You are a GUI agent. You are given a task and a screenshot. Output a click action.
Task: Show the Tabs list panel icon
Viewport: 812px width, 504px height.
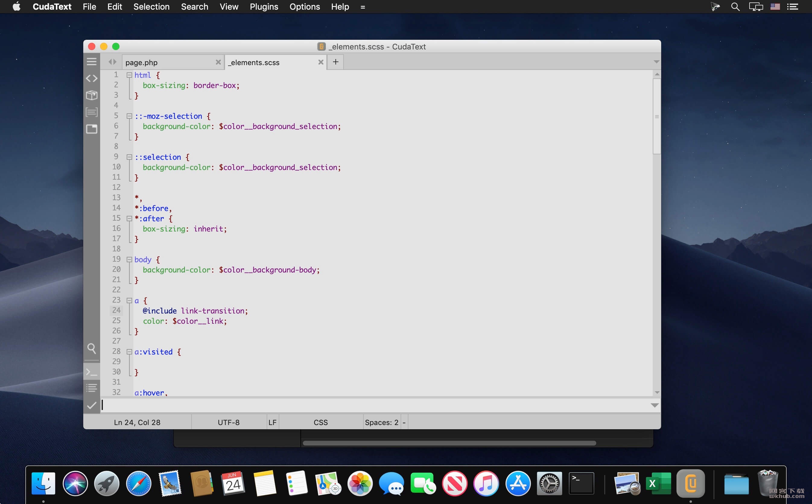(91, 129)
